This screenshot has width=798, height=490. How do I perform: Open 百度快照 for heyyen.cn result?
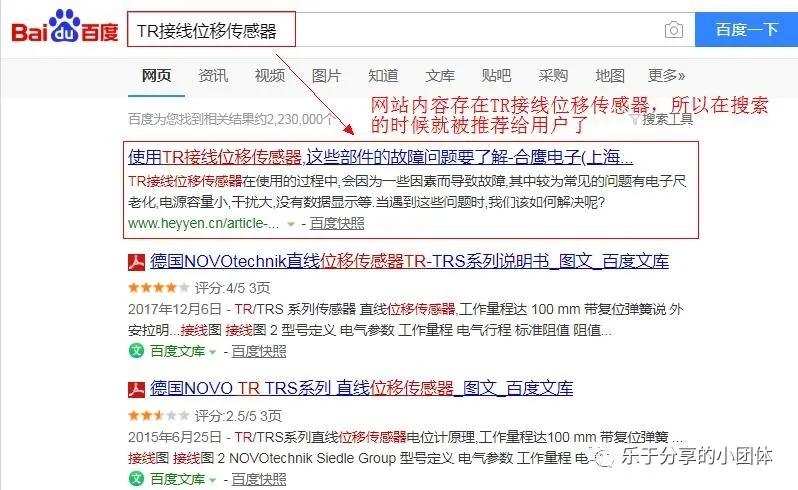[x=337, y=223]
